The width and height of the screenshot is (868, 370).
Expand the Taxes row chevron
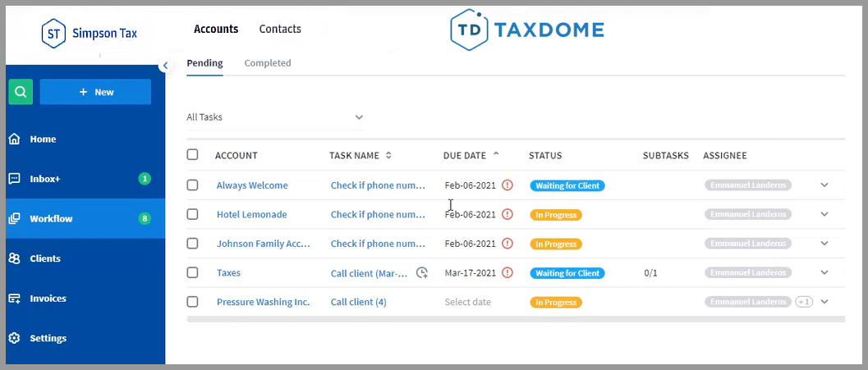pyautogui.click(x=824, y=272)
